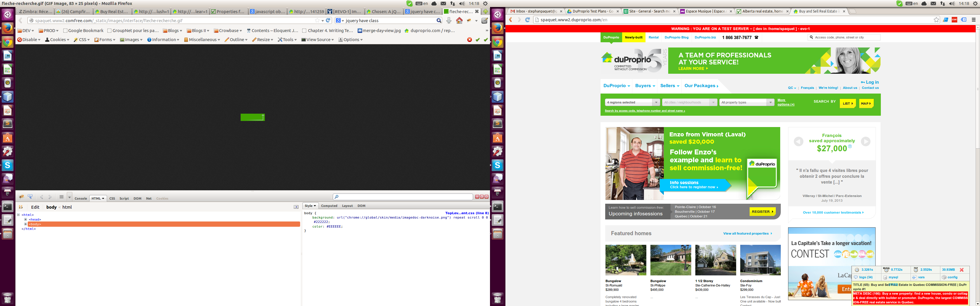
Task: Click the #222222 color value in Style panel
Action: point(321,222)
